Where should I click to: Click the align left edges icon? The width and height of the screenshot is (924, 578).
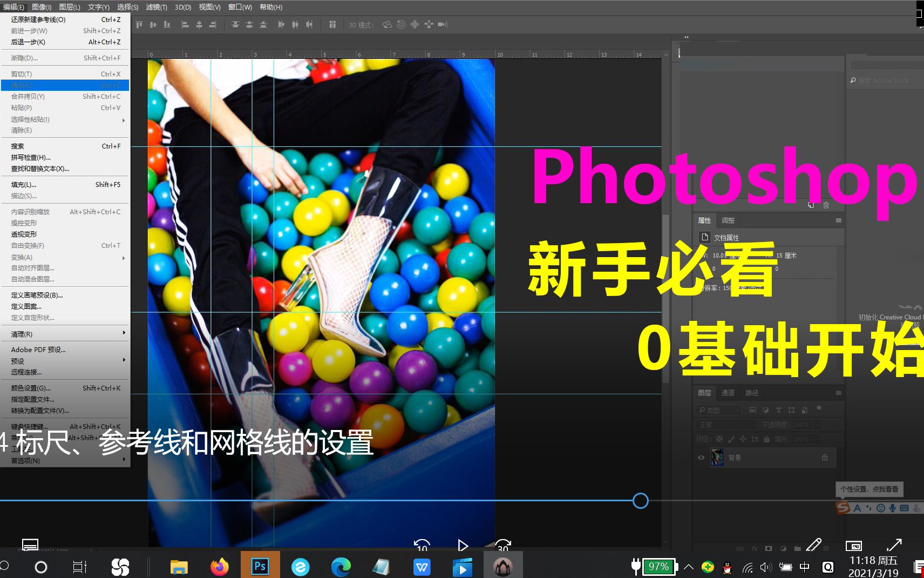pyautogui.click(x=185, y=24)
